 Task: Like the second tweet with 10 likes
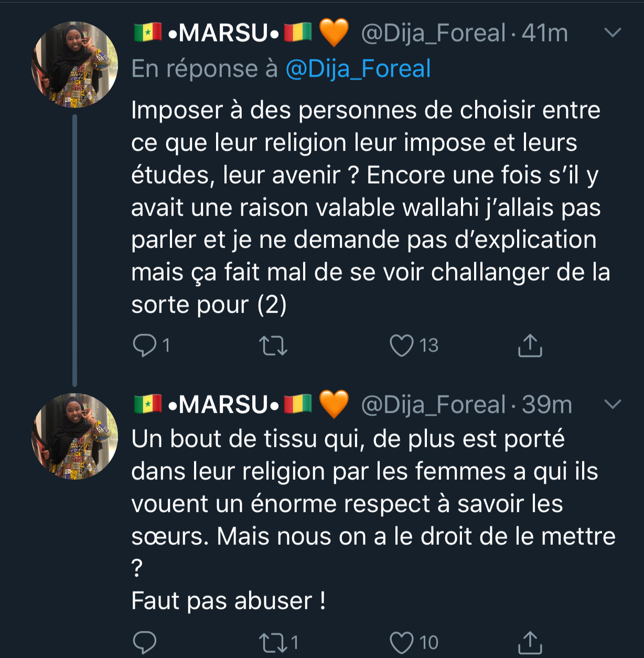point(402,642)
